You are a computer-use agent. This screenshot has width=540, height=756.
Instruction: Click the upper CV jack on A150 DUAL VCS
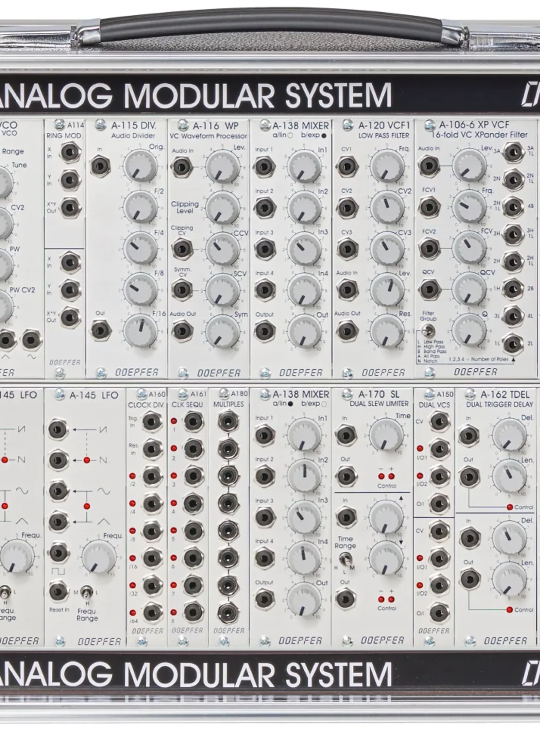click(440, 422)
